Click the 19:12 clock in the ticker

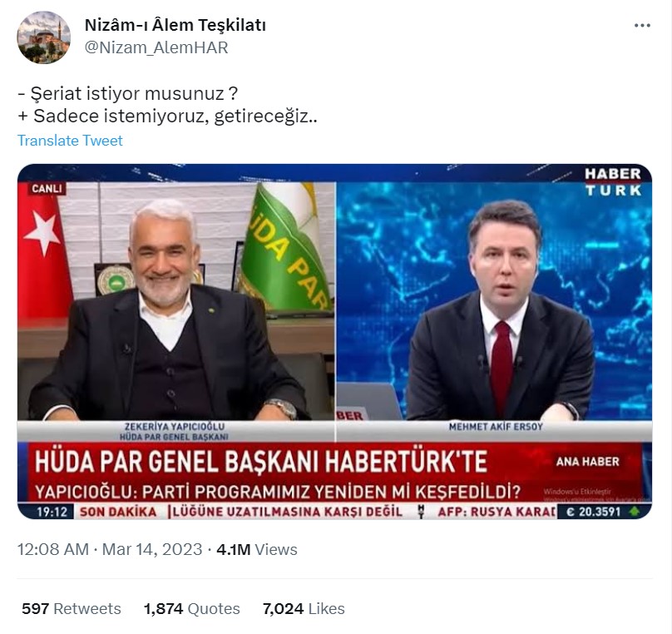[52, 512]
